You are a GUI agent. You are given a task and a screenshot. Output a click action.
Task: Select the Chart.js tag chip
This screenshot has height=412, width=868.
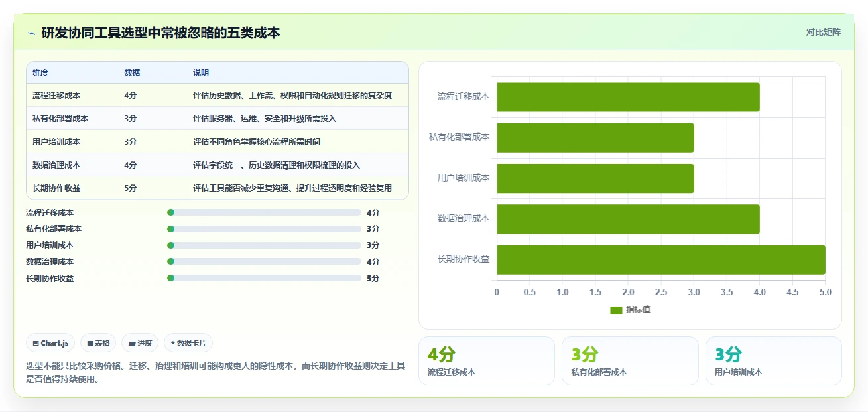[50, 343]
